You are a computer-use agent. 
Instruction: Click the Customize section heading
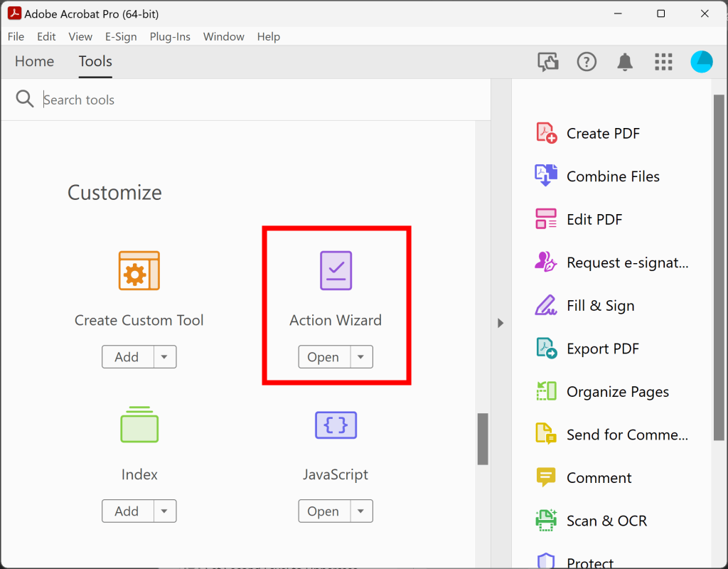114,192
